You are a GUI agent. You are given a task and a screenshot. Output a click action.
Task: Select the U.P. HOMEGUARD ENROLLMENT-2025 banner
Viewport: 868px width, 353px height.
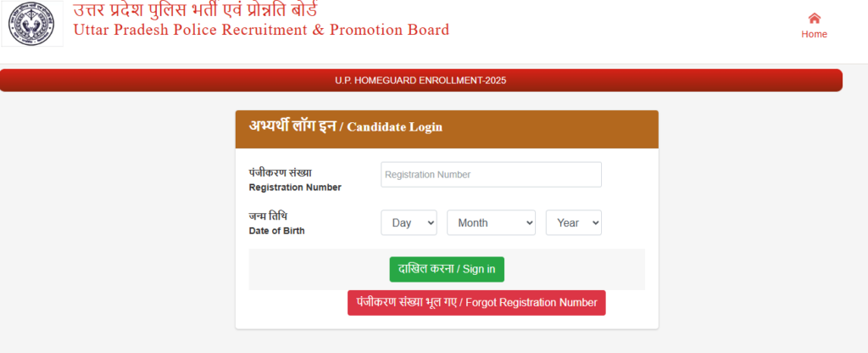[x=421, y=81]
